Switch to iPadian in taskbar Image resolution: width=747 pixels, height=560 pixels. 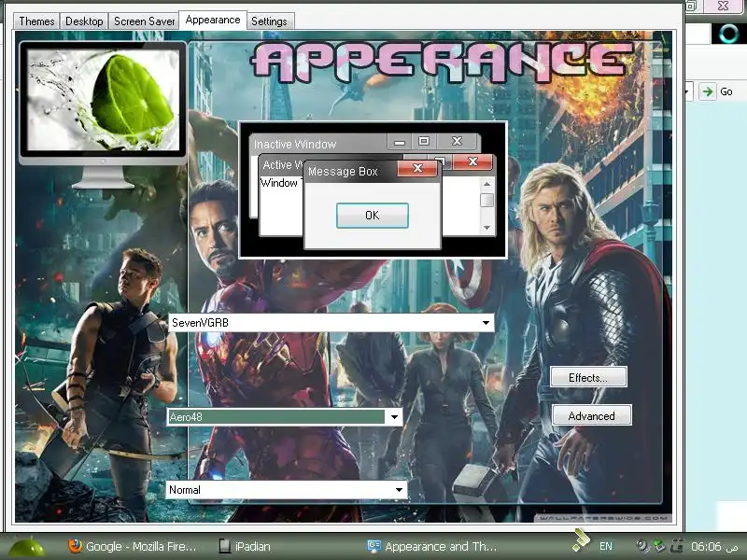[245, 546]
